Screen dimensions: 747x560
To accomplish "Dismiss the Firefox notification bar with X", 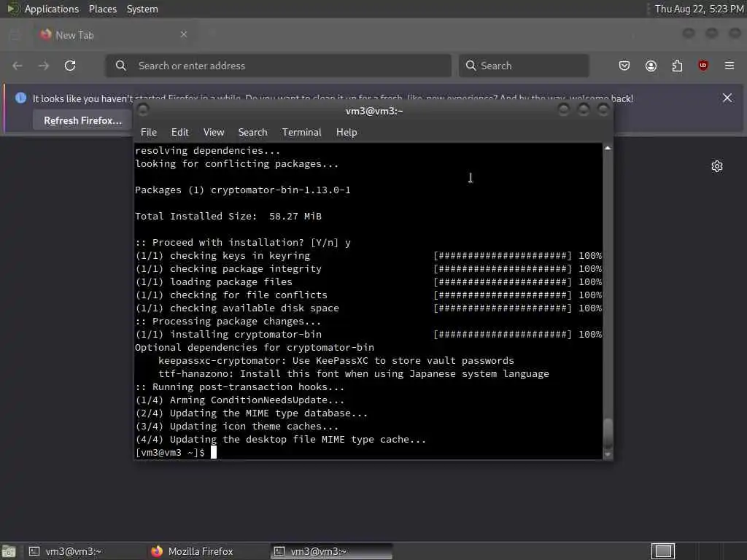I will tap(727, 98).
